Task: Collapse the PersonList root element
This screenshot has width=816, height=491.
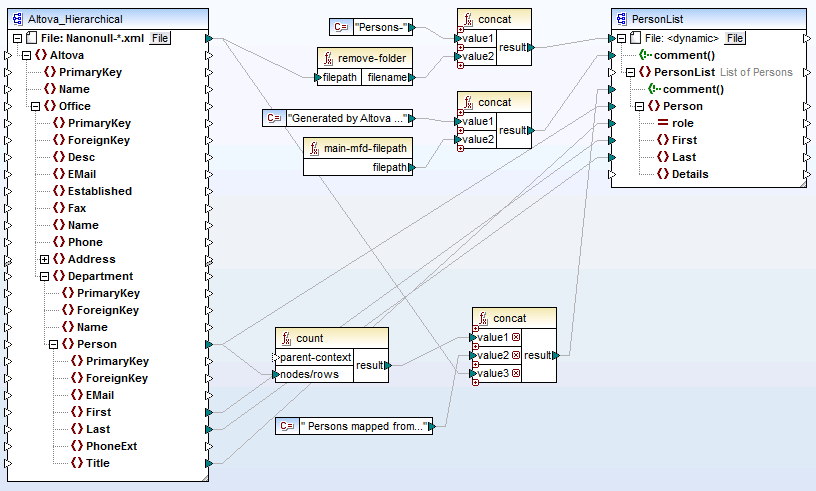Action: 629,72
